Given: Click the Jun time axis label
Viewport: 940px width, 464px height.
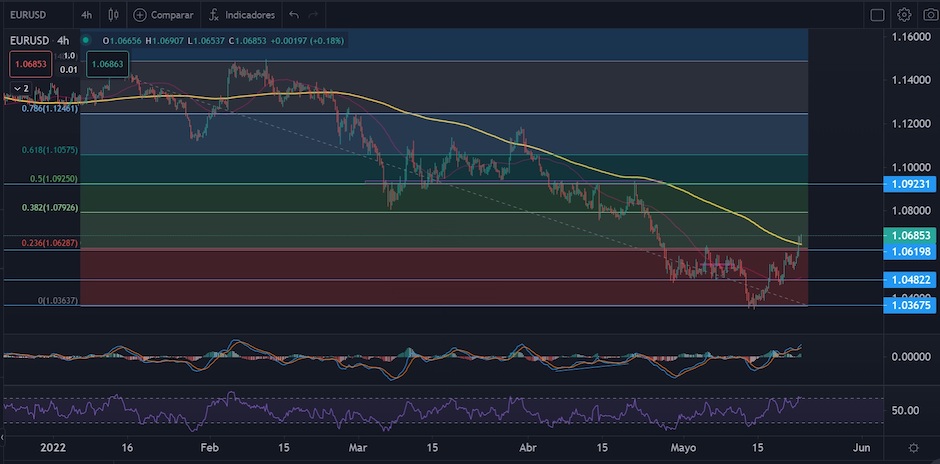Looking at the screenshot, I should click(x=861, y=448).
